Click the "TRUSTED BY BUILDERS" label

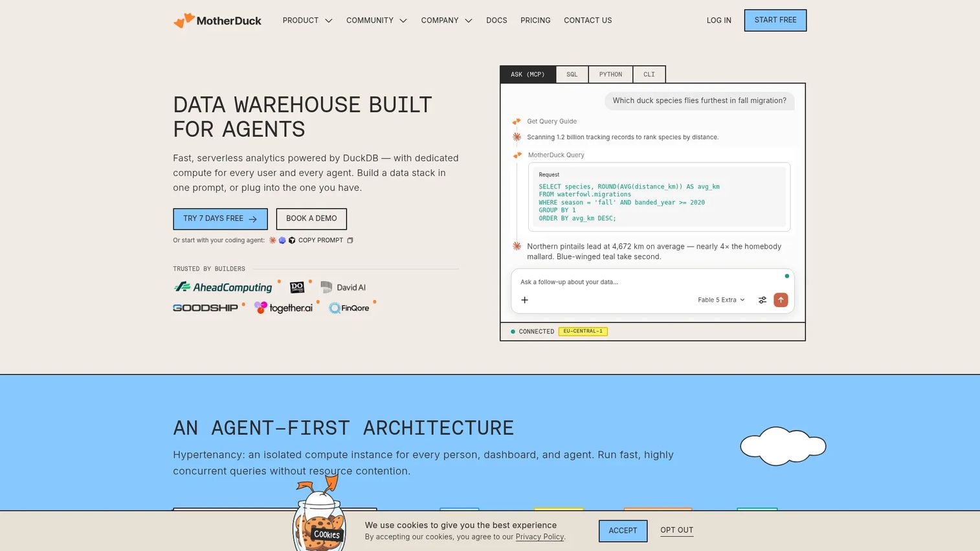click(x=209, y=269)
